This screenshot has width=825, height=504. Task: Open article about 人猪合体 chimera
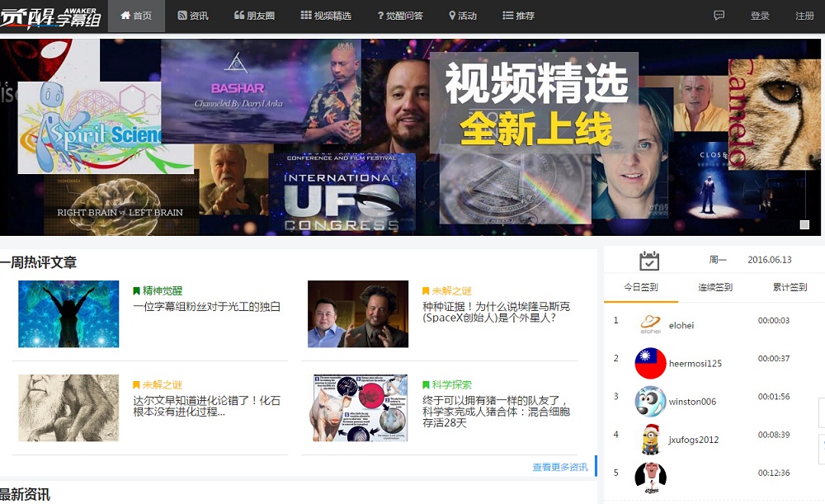(x=496, y=412)
